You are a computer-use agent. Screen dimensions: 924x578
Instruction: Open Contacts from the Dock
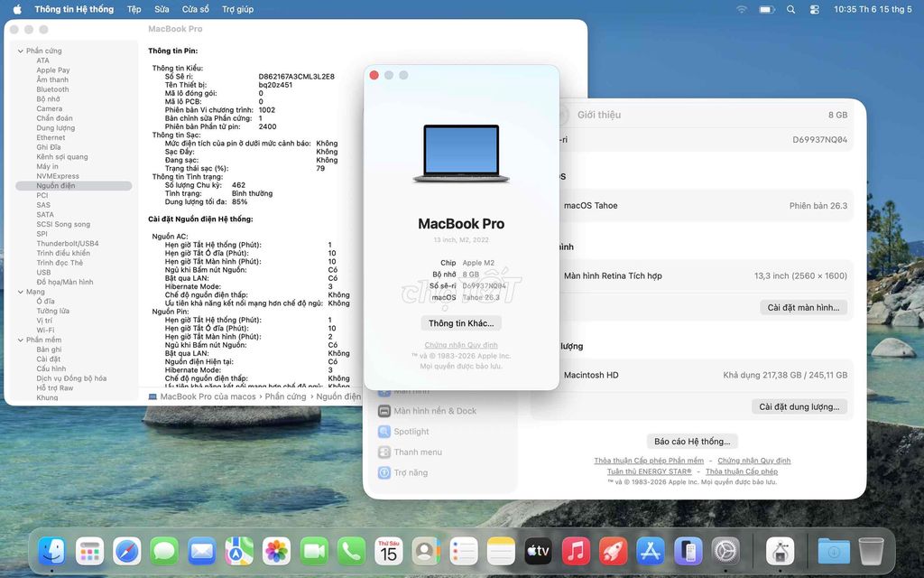[x=426, y=552]
